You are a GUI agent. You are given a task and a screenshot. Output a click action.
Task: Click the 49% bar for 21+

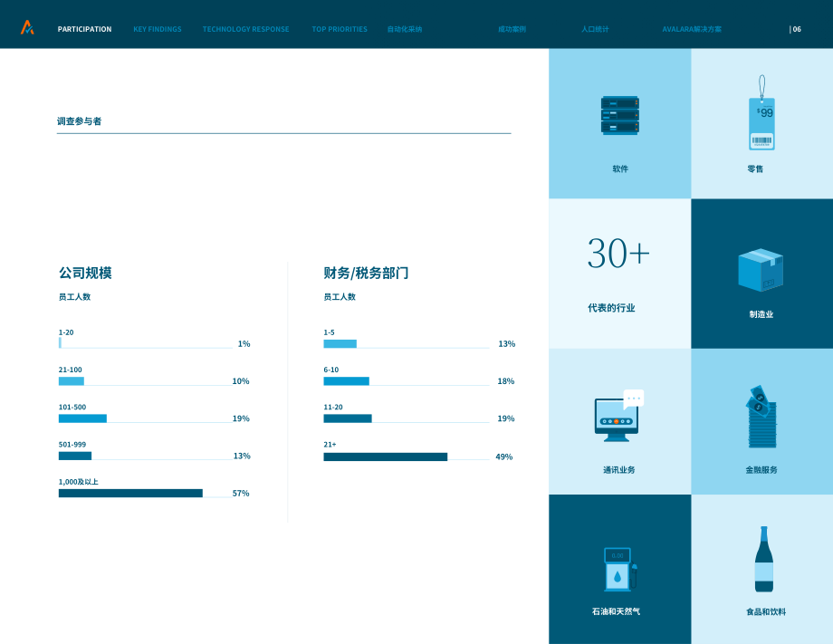pyautogui.click(x=385, y=457)
